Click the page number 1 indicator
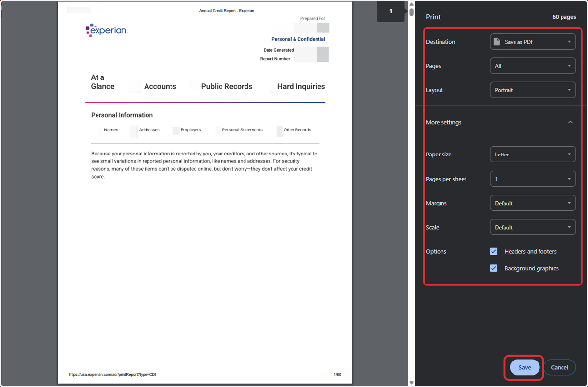This screenshot has width=588, height=387. pyautogui.click(x=391, y=11)
